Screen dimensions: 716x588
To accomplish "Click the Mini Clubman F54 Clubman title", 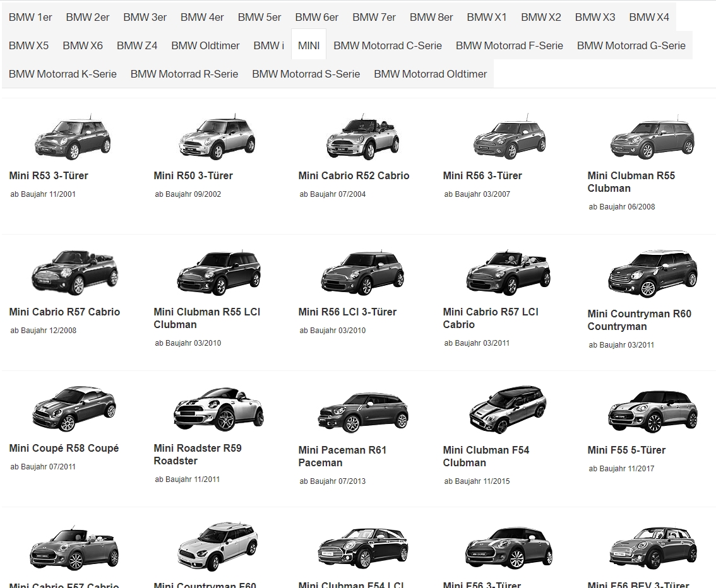I will 486,456.
